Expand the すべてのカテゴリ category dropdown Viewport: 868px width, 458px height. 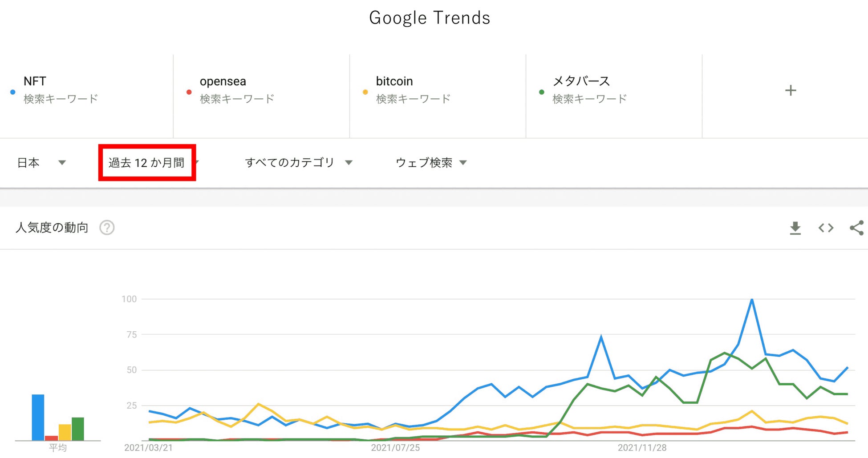click(x=298, y=163)
